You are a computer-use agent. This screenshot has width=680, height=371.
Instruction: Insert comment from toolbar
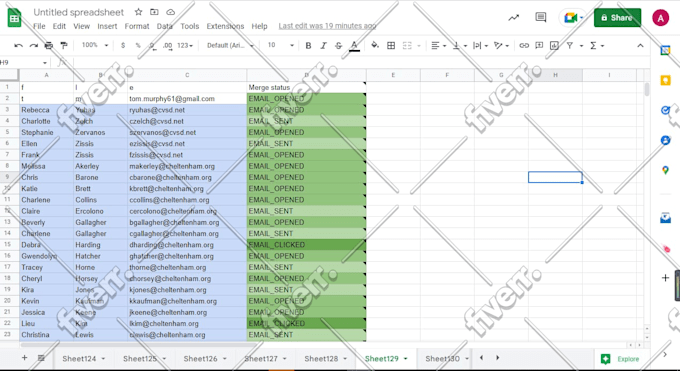point(539,46)
